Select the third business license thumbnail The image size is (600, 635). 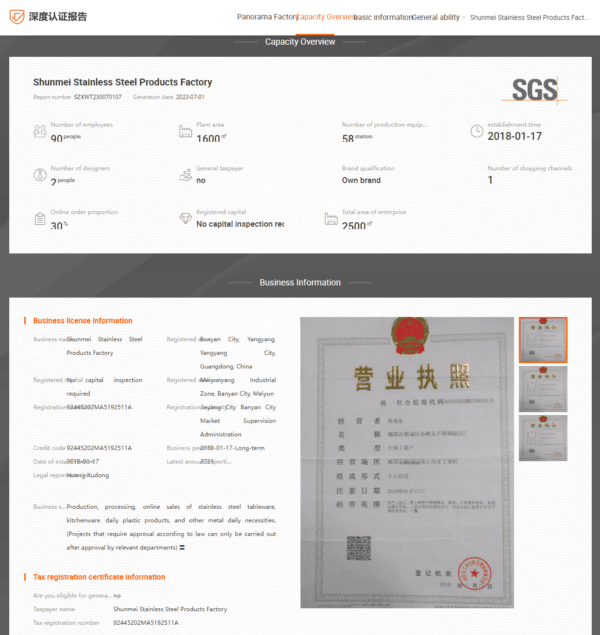[543, 438]
